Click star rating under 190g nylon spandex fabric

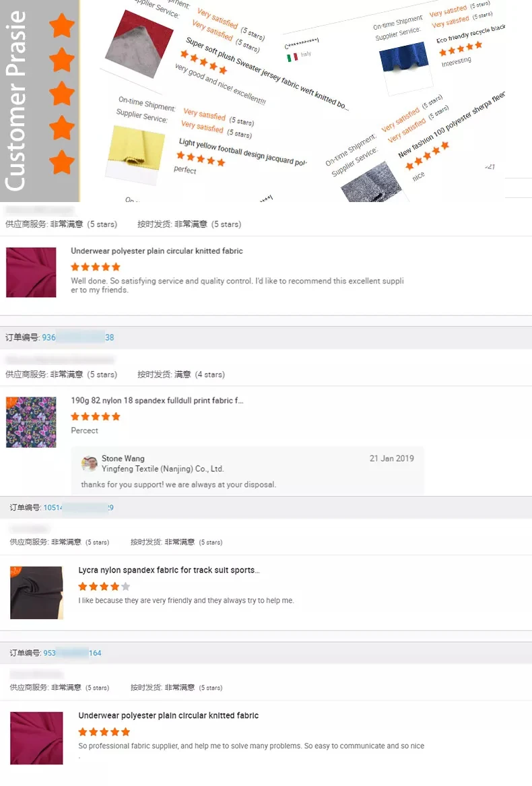pyautogui.click(x=95, y=416)
